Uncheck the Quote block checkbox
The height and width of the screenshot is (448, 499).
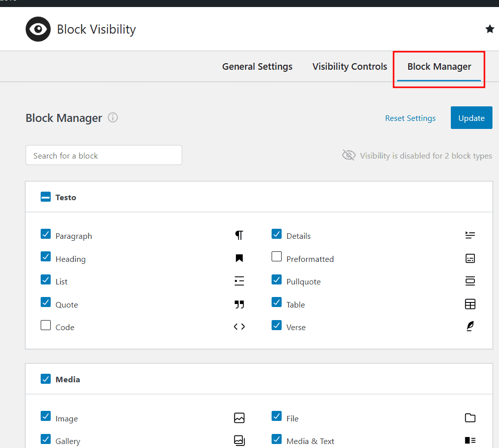point(46,302)
